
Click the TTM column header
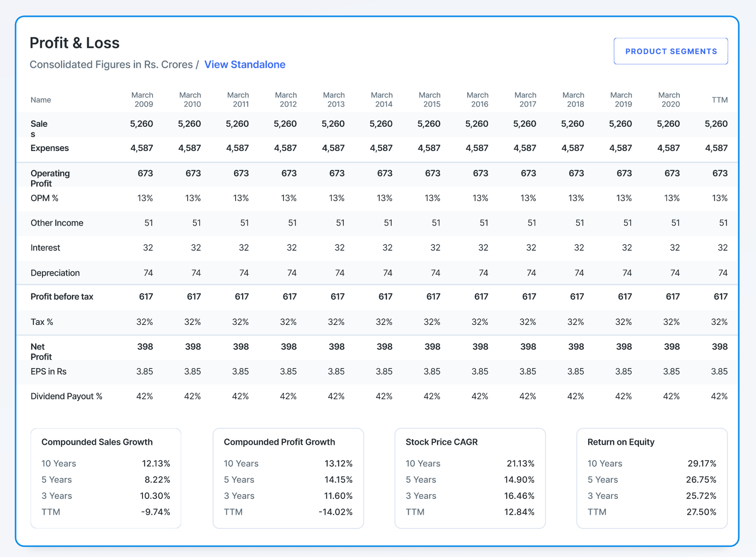[720, 100]
